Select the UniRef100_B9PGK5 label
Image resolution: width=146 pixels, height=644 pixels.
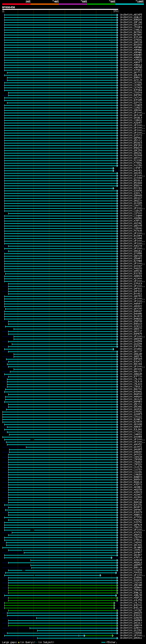point(131,359)
